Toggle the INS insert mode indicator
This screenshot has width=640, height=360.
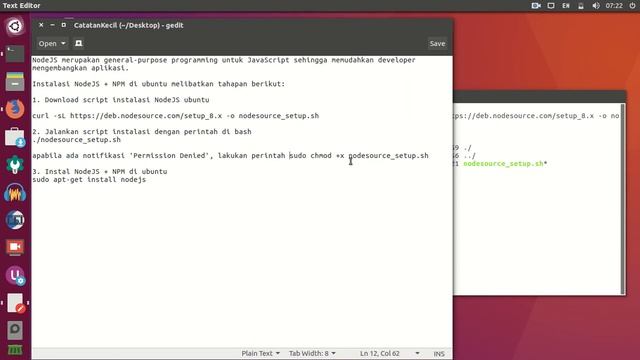click(439, 354)
